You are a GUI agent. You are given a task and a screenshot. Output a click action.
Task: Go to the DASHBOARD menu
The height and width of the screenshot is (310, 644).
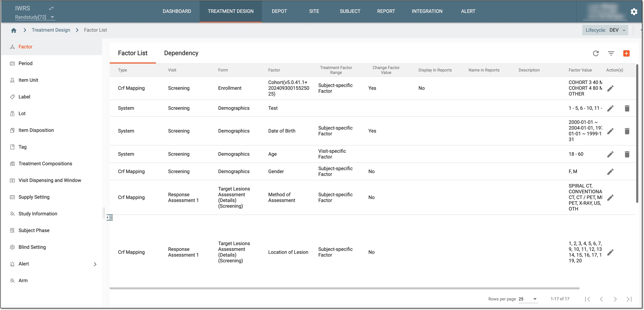(x=177, y=11)
